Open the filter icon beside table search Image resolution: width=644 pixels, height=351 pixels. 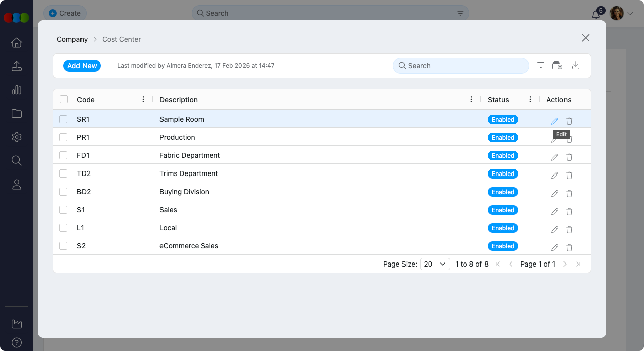click(x=541, y=66)
